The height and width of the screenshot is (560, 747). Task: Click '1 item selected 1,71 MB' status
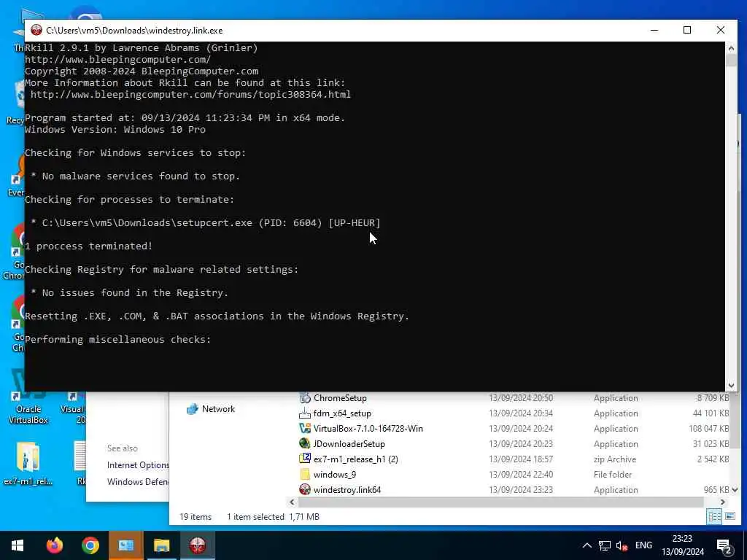pos(273,517)
